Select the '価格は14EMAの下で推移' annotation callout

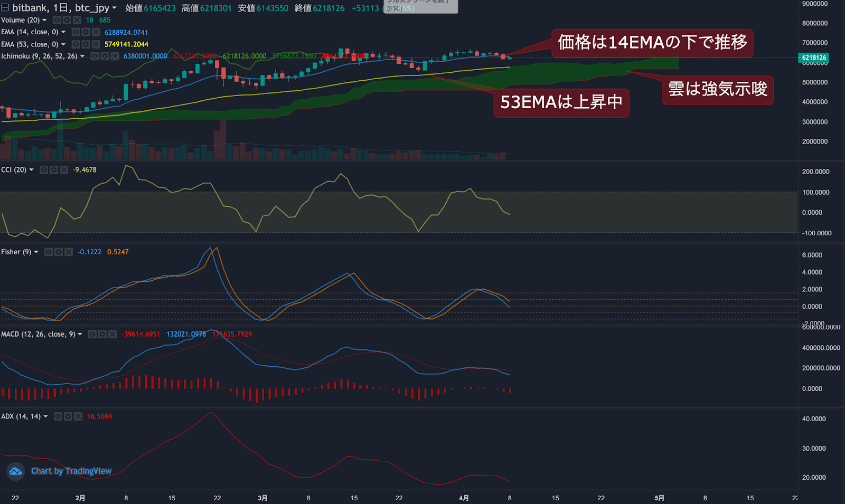pyautogui.click(x=652, y=43)
